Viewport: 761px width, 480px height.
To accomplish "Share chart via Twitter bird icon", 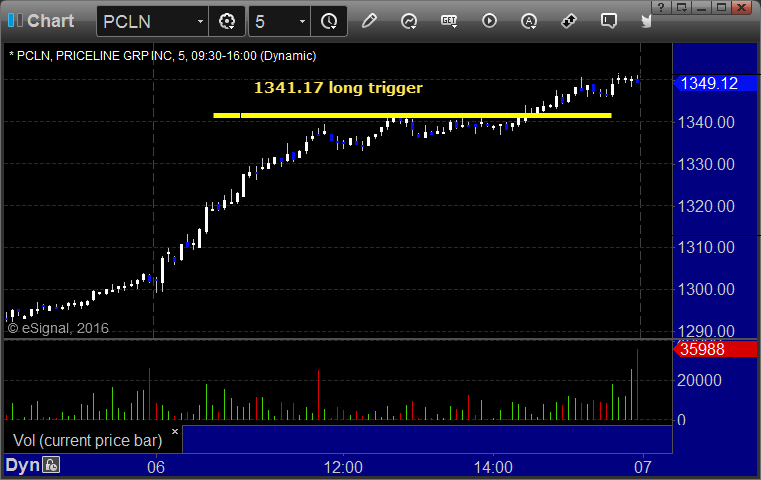I will coord(646,21).
